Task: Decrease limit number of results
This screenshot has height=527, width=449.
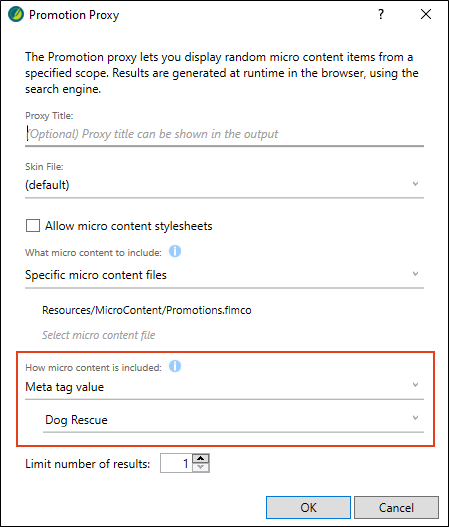Action: [201, 468]
